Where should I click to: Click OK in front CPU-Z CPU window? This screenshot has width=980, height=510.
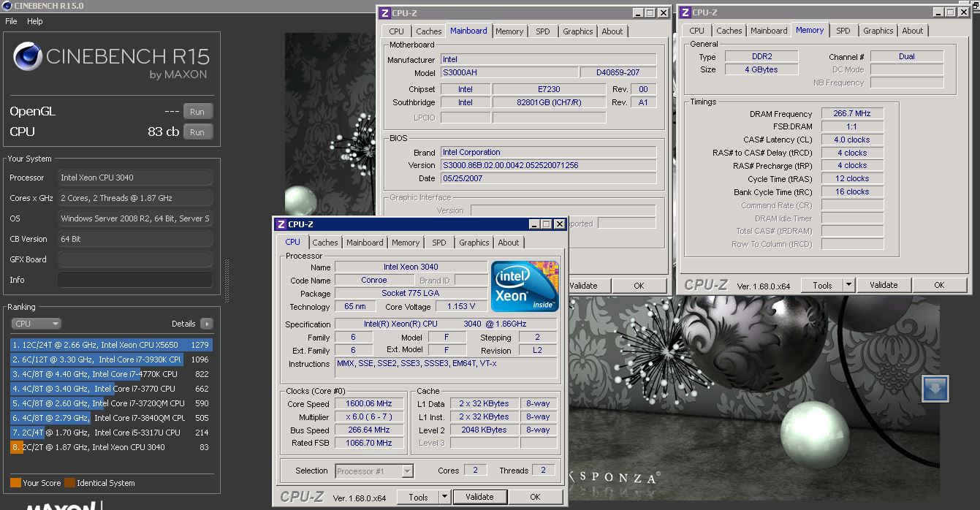[535, 497]
